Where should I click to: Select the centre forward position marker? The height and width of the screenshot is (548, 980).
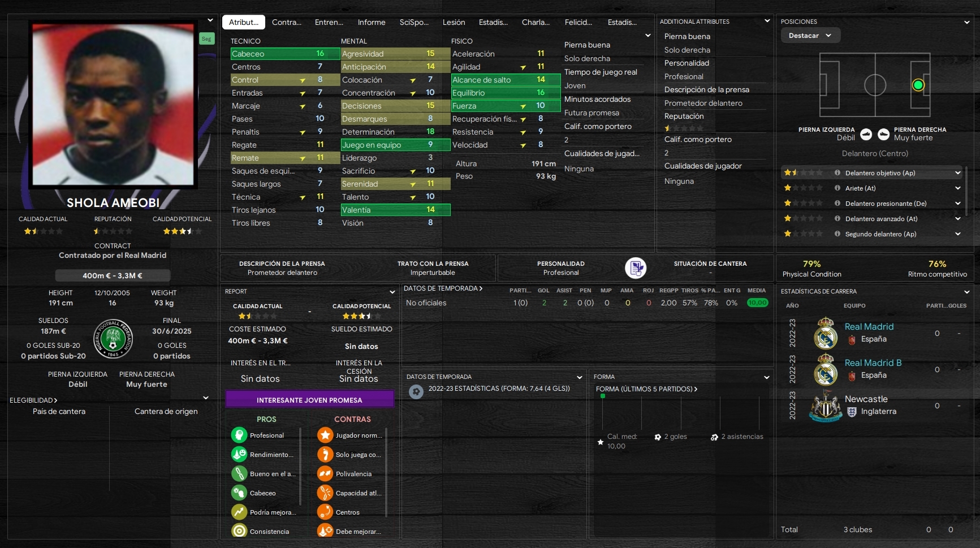(x=918, y=85)
